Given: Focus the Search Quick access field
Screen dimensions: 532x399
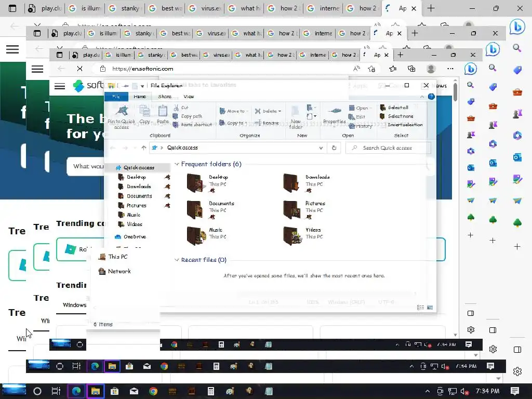Looking at the screenshot, I should coord(389,148).
